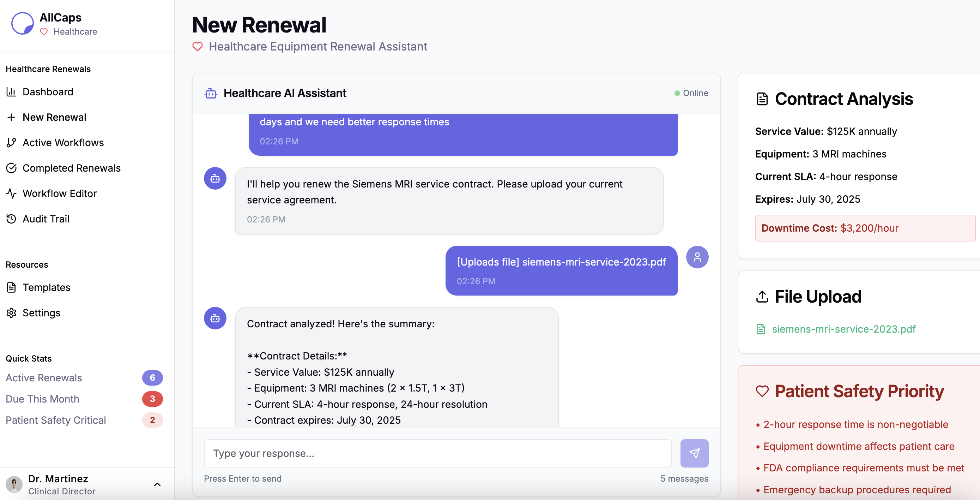Click the Active Workflows branch icon

point(11,142)
